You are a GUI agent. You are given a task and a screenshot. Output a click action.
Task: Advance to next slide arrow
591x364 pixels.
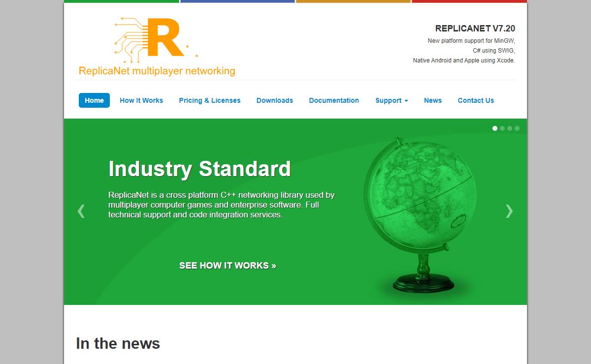coord(509,211)
